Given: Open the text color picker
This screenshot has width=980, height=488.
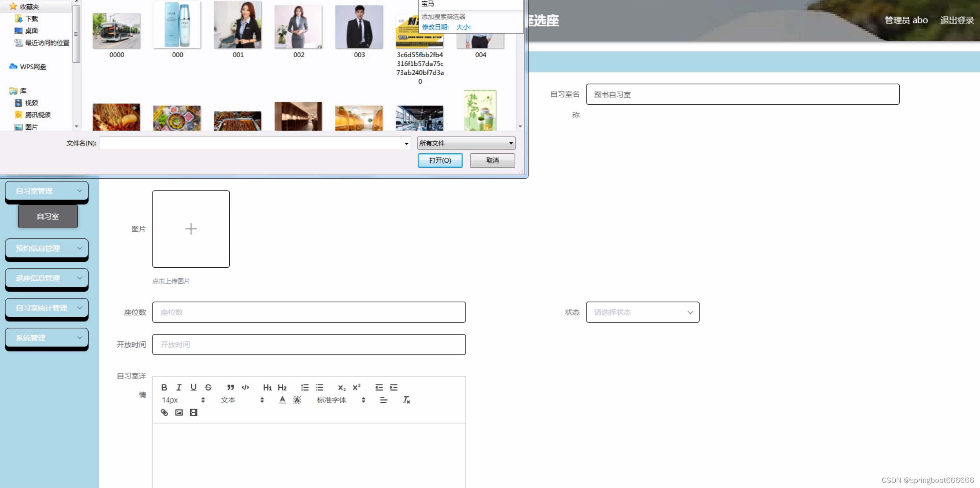Looking at the screenshot, I should coord(282,400).
